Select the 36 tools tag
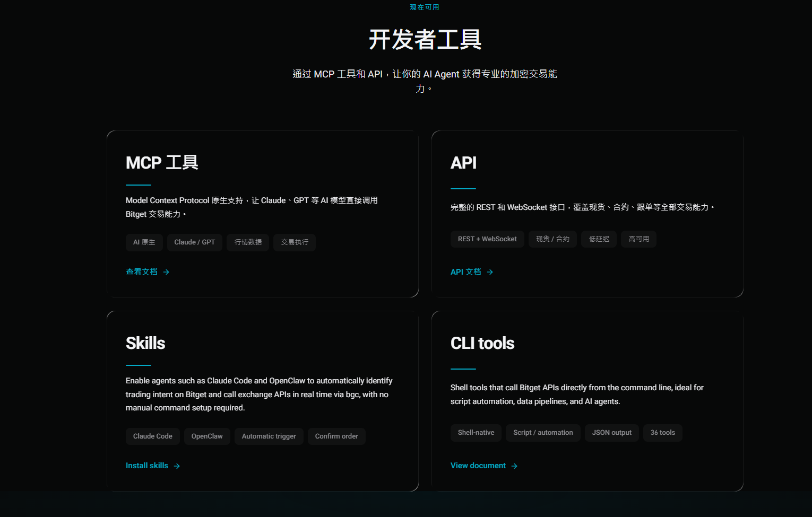812x517 pixels. tap(662, 433)
